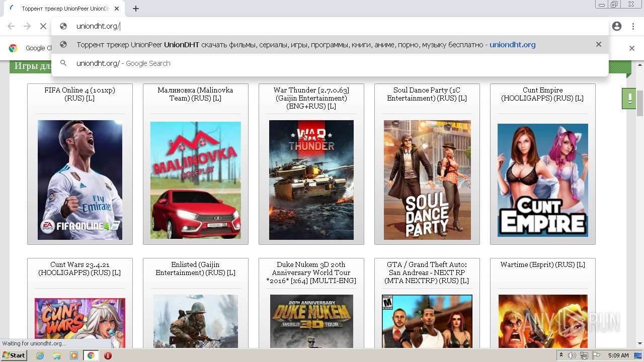Open the War Thunder tank cover
Image resolution: width=644 pixels, height=362 pixels.
(311, 179)
